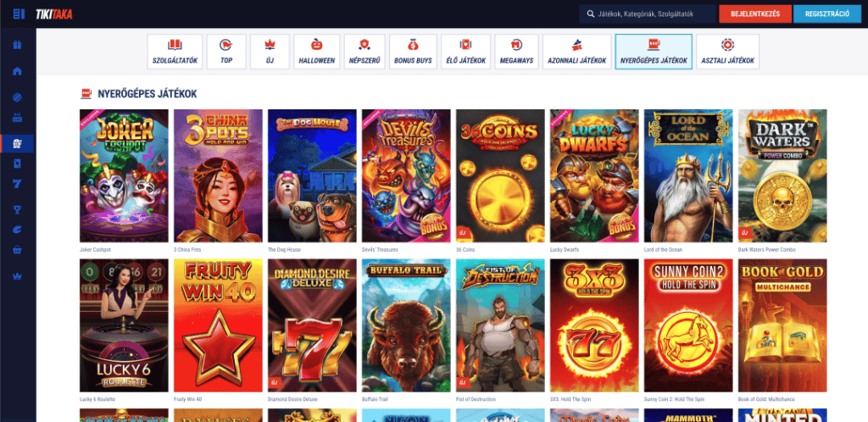868x422 pixels.
Task: Click the Regisztráció button
Action: 826,14
